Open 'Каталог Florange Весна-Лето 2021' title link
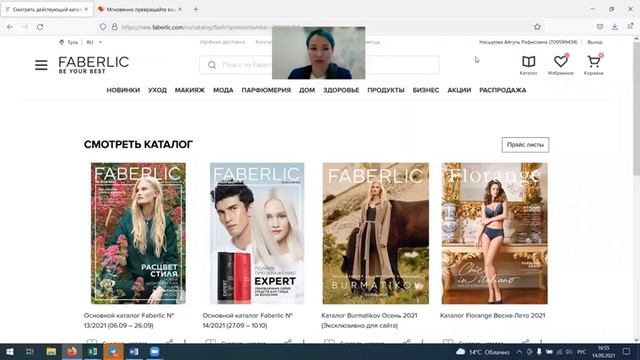The image size is (640, 360). tap(493, 316)
